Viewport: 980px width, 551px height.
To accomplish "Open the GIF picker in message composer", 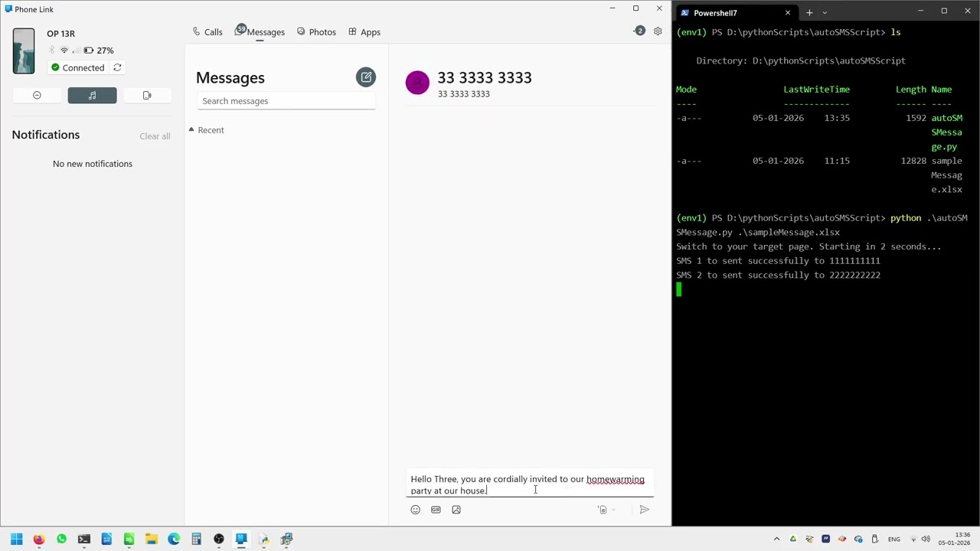I will (x=436, y=510).
